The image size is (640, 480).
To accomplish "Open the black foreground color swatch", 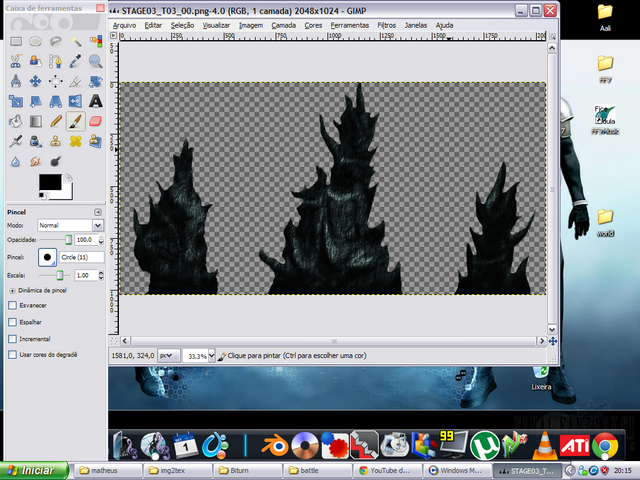I will click(x=50, y=182).
